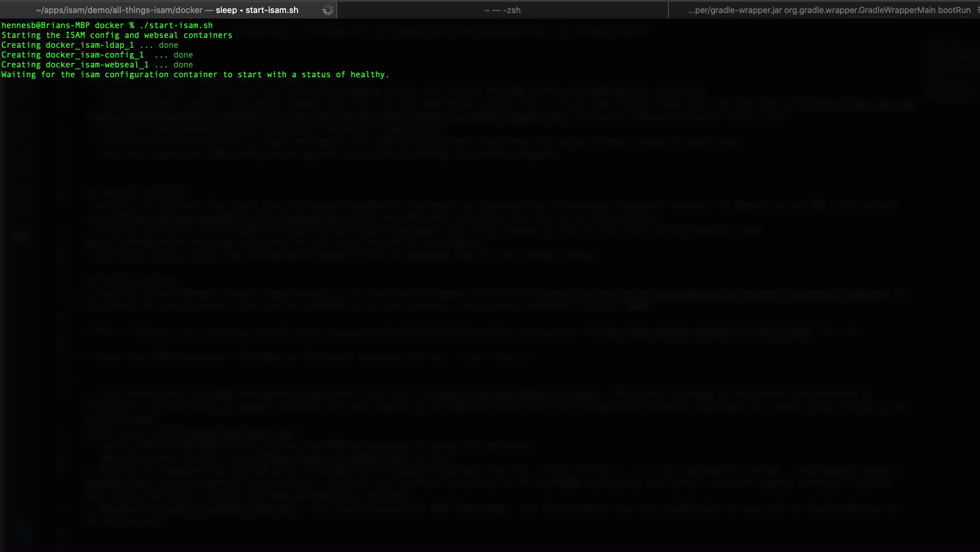
Task: Click the sleep process name in the tab bar
Action: (227, 10)
